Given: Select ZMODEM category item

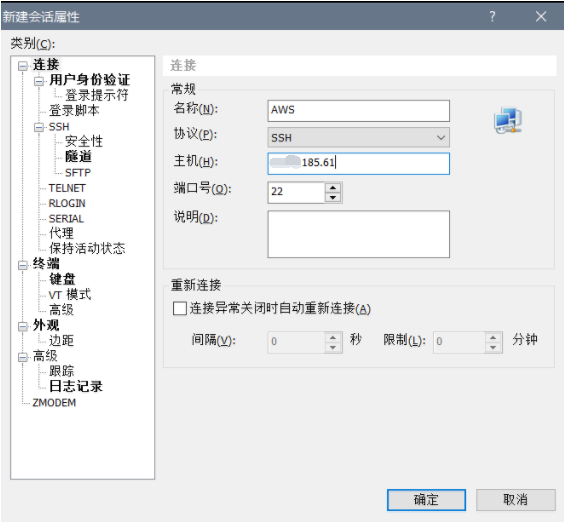Looking at the screenshot, I should point(54,403).
